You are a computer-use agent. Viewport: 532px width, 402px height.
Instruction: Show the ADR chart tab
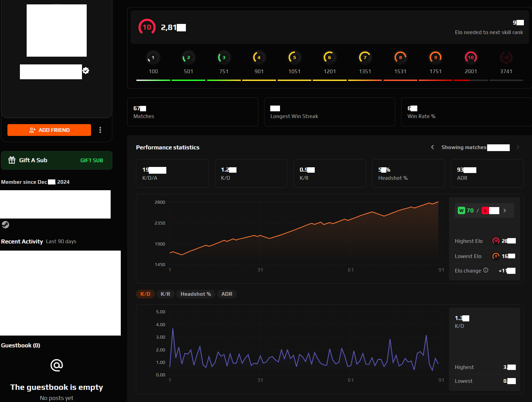tap(227, 294)
